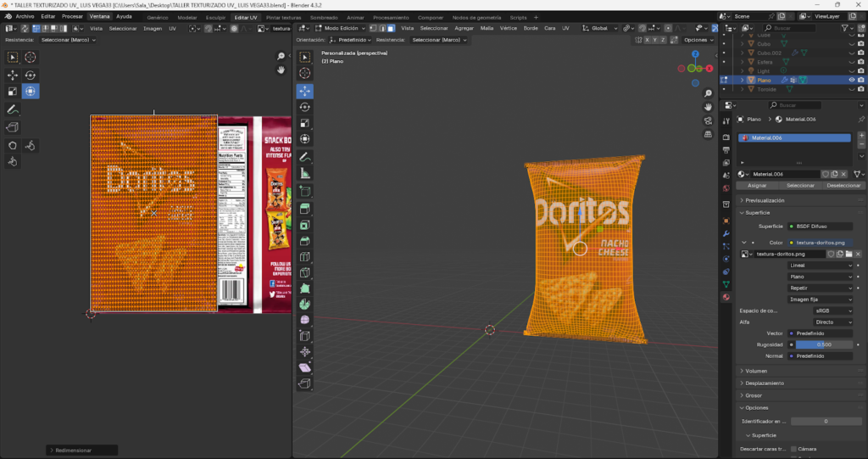Select the Annotate tool in the UV editor
The image size is (868, 459).
(x=13, y=109)
